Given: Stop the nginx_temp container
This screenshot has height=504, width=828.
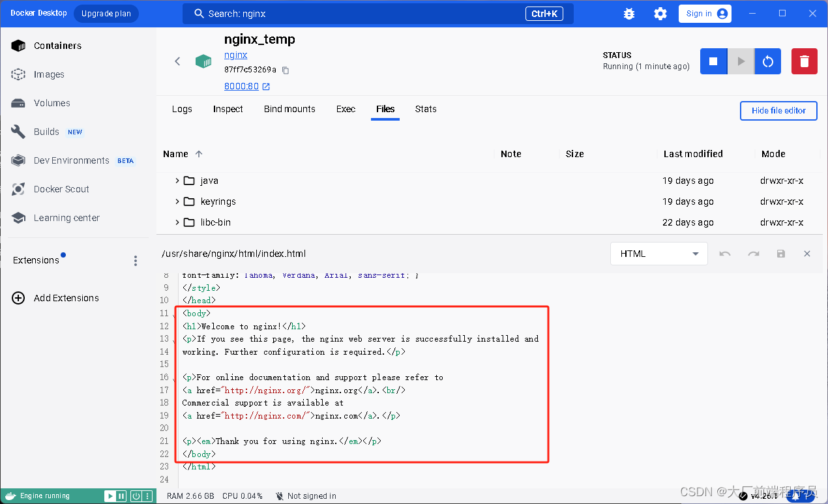Looking at the screenshot, I should (x=713, y=61).
